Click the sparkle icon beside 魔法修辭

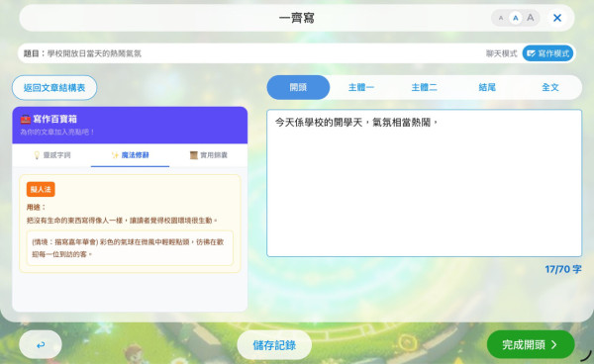click(115, 155)
